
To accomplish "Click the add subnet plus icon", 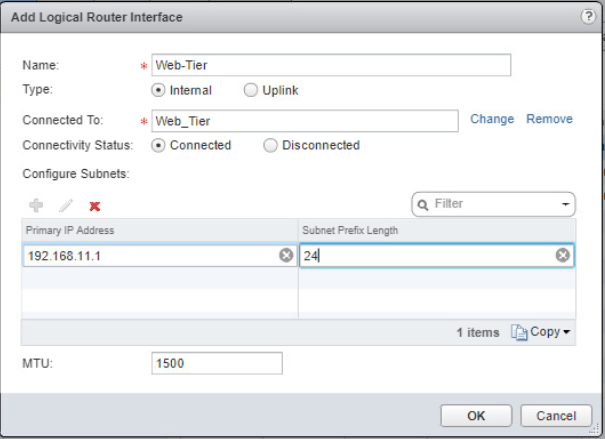I will (x=36, y=206).
